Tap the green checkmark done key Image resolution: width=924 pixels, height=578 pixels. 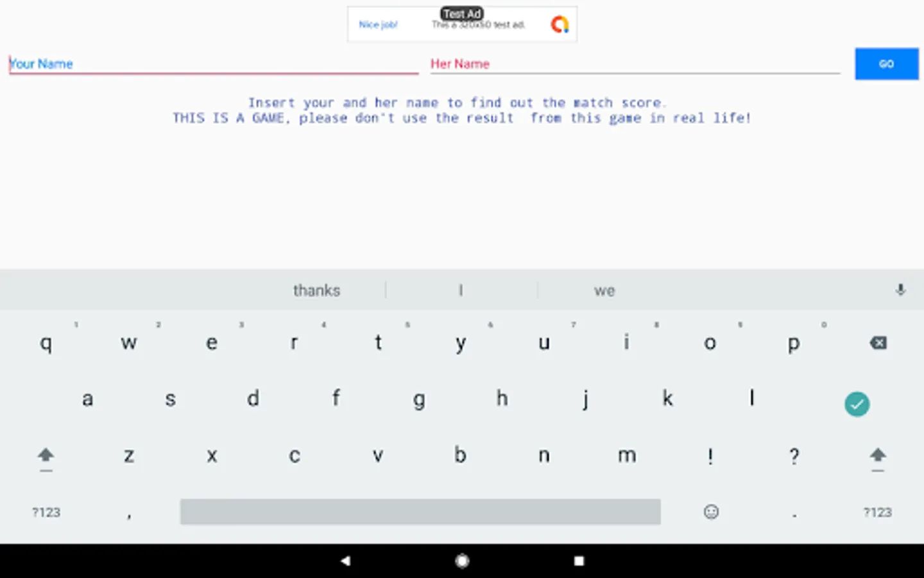857,404
